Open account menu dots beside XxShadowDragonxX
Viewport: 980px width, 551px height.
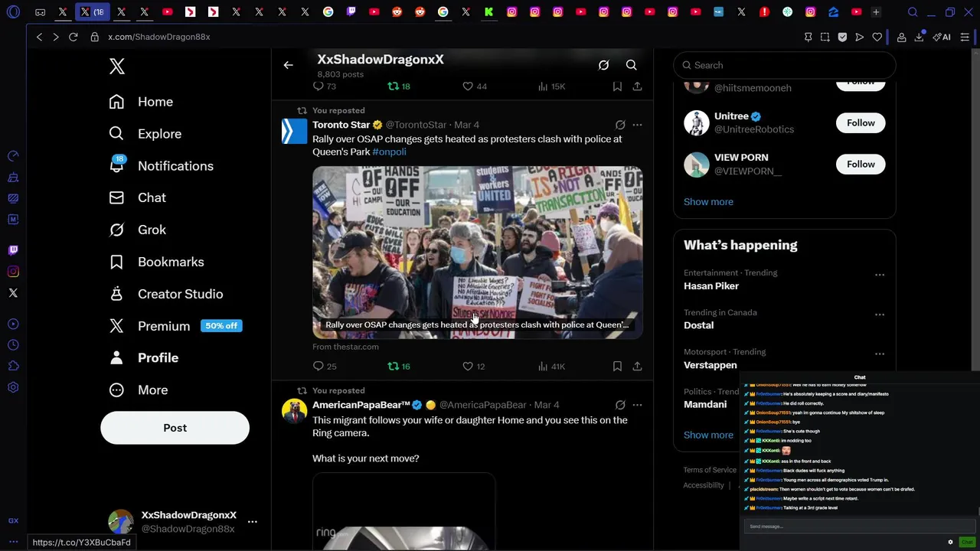252,522
